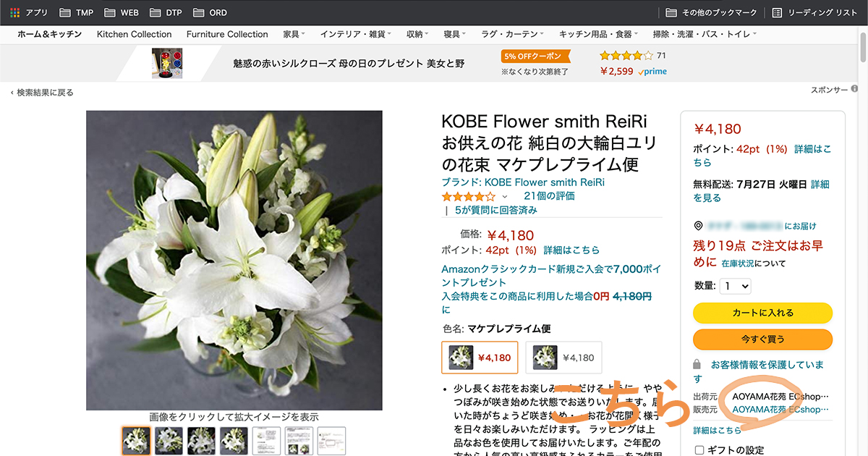The image size is (868, 456).
Task: Select the seventh product thumbnail
Action: tap(331, 441)
